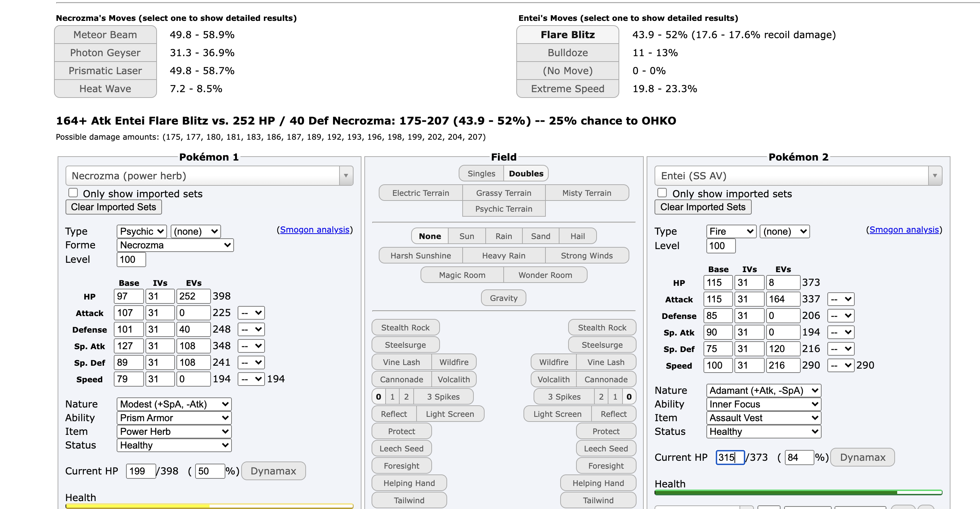Check Only show imported sets for Pokémon 1
The height and width of the screenshot is (509, 980).
pos(73,193)
